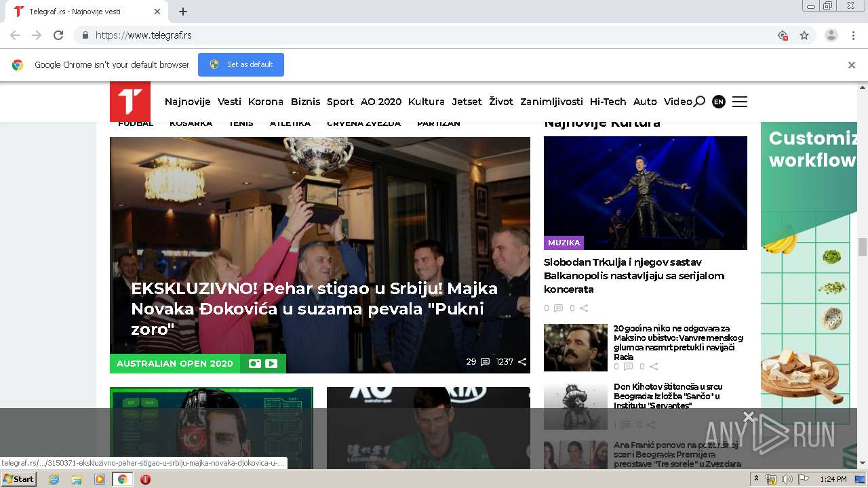This screenshot has width=868, height=488.
Task: Click the volume icon in system tray
Action: pyautogui.click(x=787, y=479)
